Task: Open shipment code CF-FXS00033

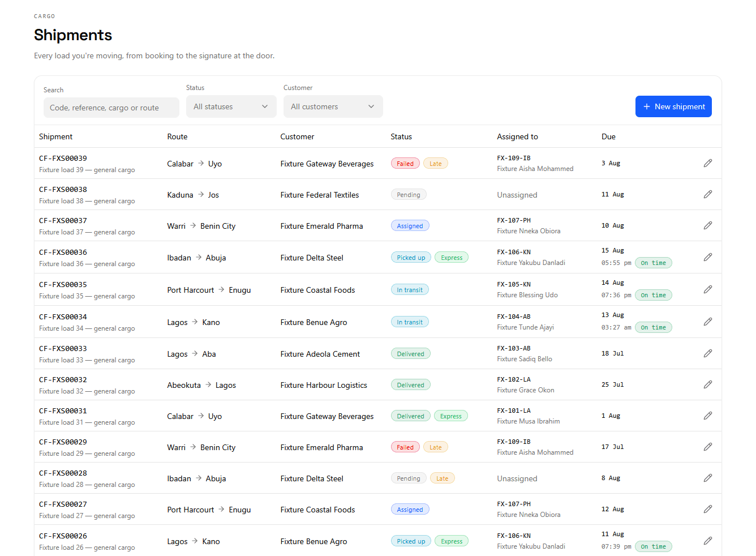Action: pos(63,349)
